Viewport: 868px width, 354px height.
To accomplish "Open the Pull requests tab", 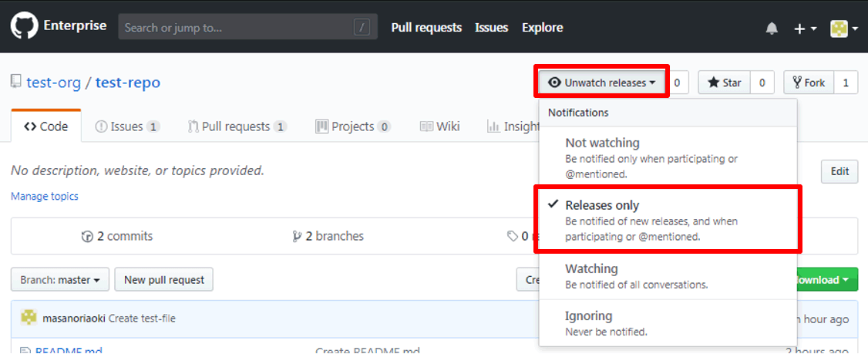I will (237, 126).
